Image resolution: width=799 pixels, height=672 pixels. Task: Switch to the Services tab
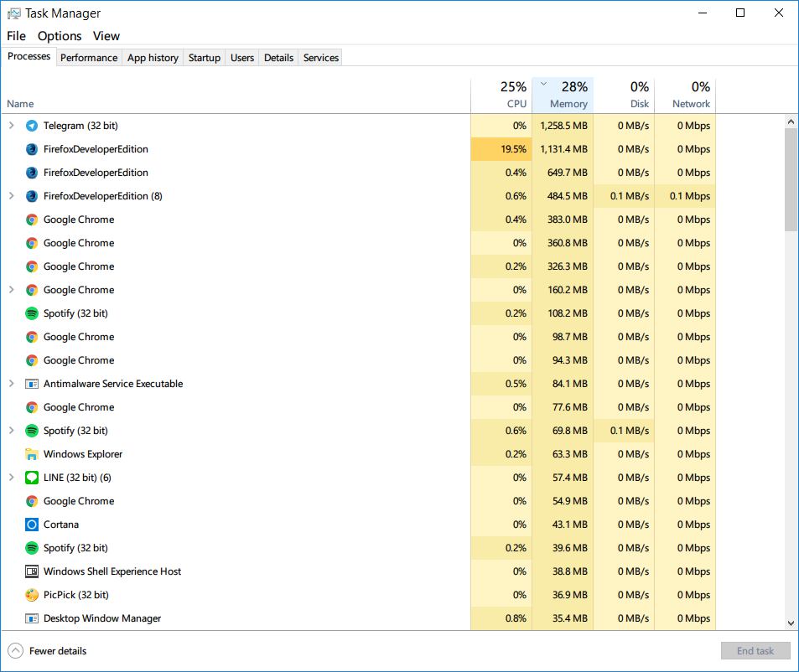pyautogui.click(x=321, y=58)
